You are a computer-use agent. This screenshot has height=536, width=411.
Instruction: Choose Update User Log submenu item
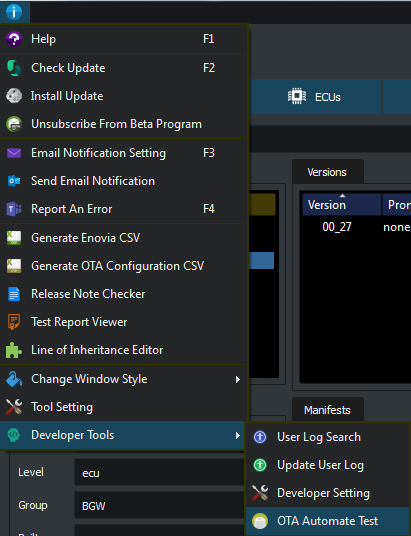pos(328,465)
